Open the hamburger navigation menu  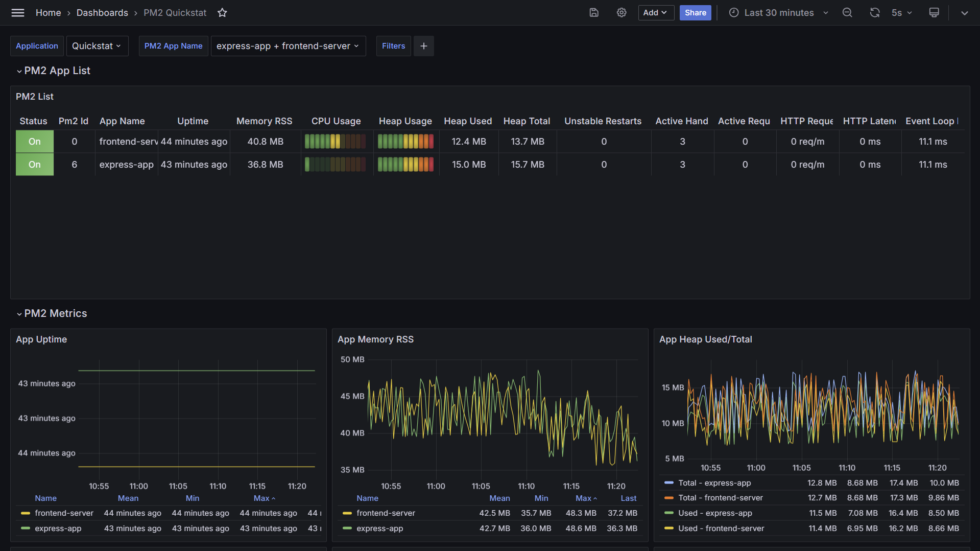coord(18,13)
